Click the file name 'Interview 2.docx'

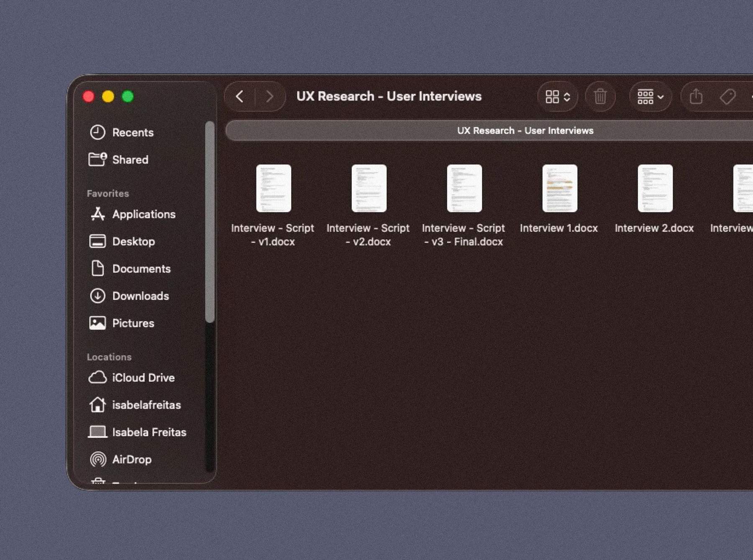click(x=654, y=228)
